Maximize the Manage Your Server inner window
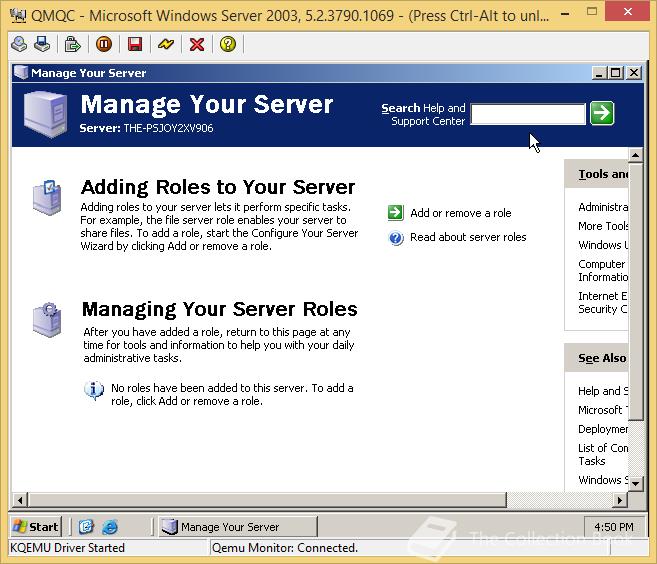The width and height of the screenshot is (657, 564). point(616,73)
